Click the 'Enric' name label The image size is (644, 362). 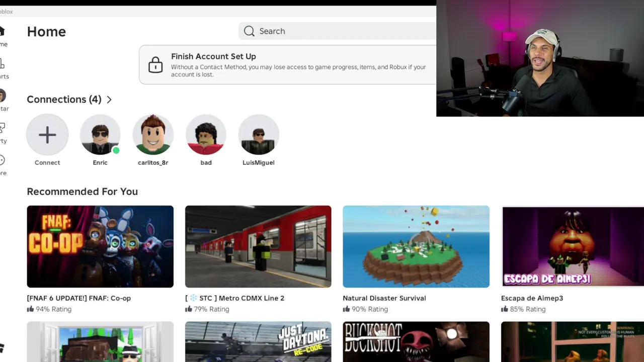100,163
